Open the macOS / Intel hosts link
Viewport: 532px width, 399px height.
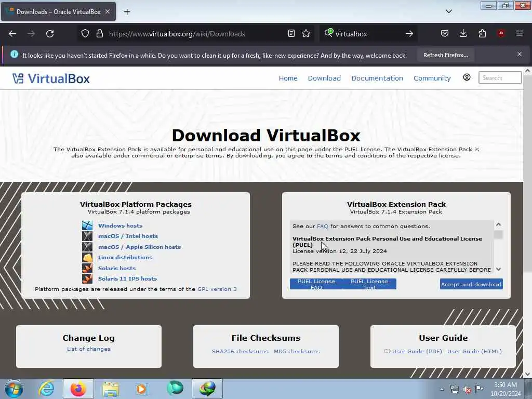pos(128,236)
